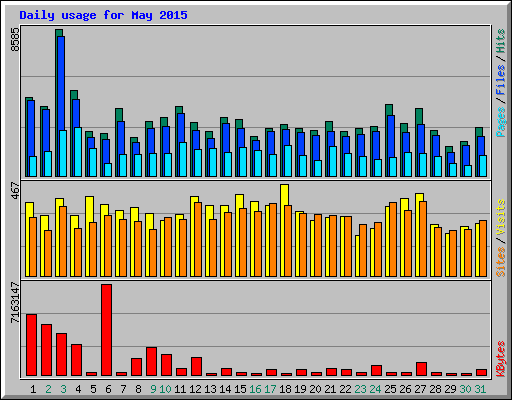Click day 14 on the x-axis
Screen dimensions: 512x400
pyautogui.click(x=225, y=389)
